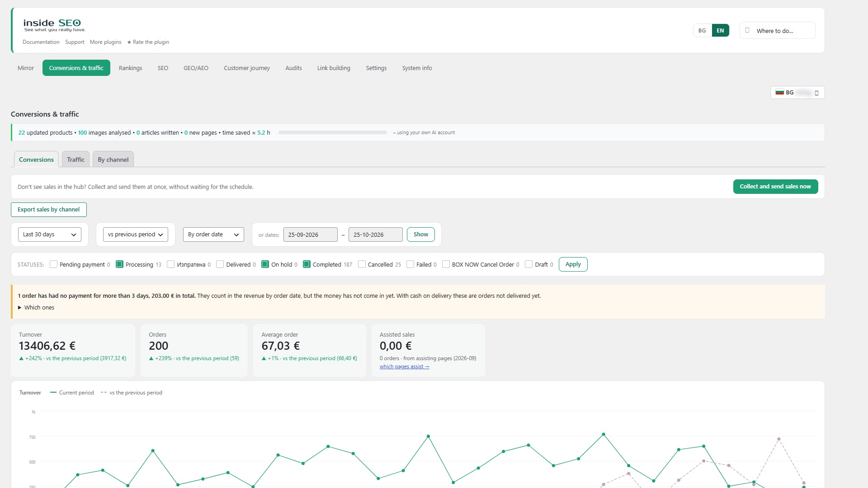
Task: Click the inside SEO logo
Action: point(54,25)
